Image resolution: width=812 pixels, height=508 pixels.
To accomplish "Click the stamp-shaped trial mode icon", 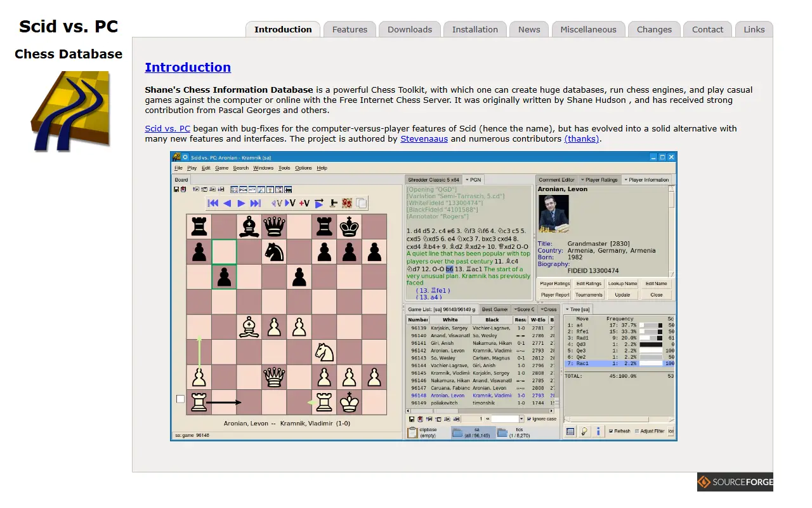I will pos(333,203).
